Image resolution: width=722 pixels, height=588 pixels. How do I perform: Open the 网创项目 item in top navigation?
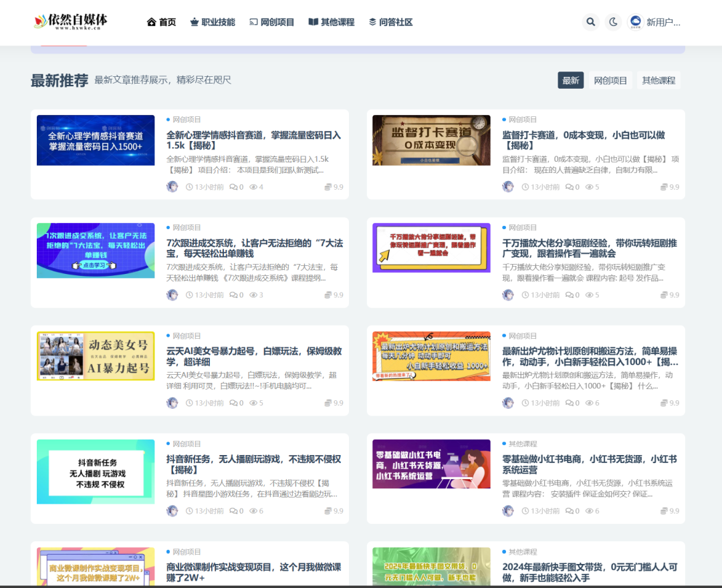click(x=271, y=22)
